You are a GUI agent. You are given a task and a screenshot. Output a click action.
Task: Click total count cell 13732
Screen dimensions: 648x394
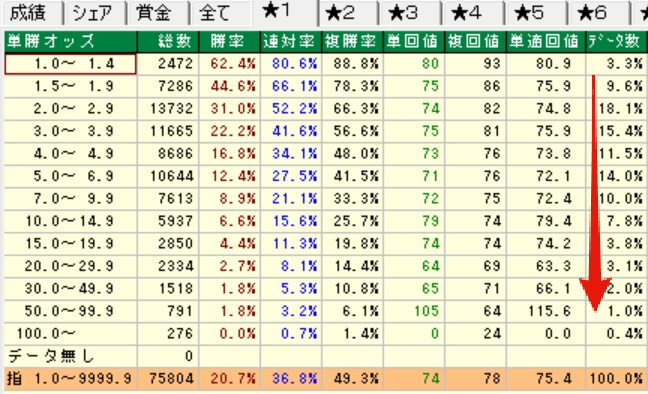click(168, 109)
